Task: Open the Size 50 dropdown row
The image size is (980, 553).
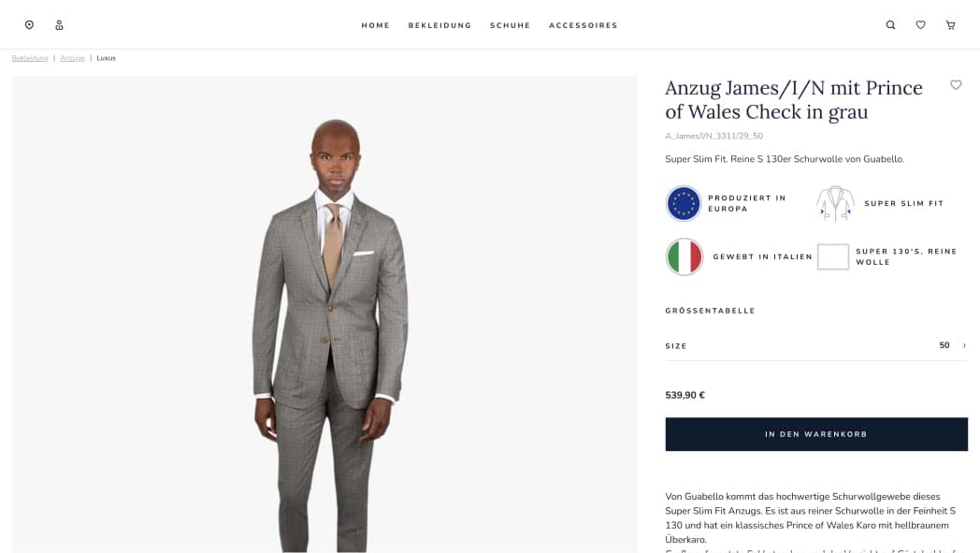Action: pyautogui.click(x=815, y=345)
